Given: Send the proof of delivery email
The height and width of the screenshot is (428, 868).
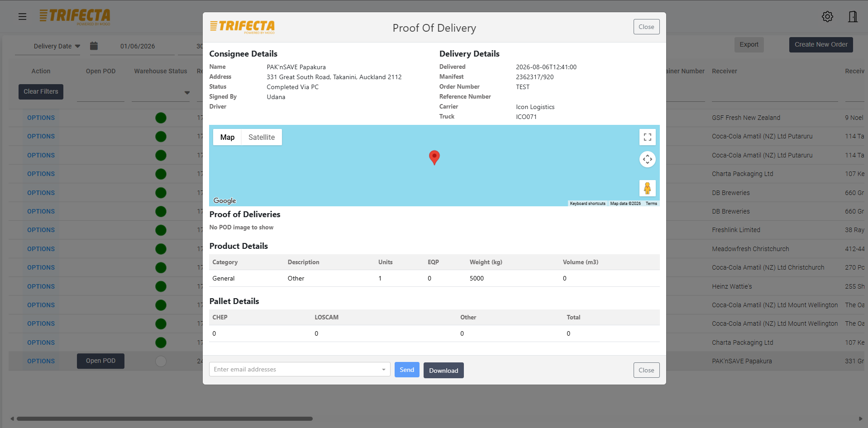Looking at the screenshot, I should [x=407, y=370].
